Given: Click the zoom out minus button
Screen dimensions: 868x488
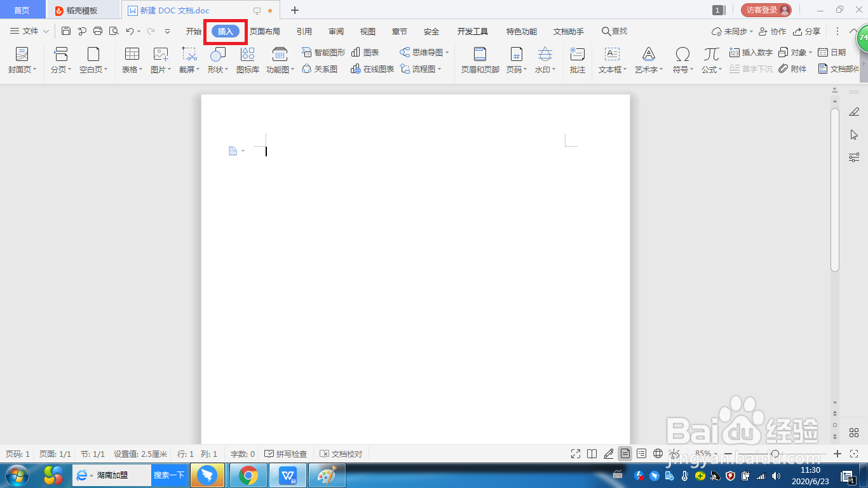Looking at the screenshot, I should click(x=728, y=454).
